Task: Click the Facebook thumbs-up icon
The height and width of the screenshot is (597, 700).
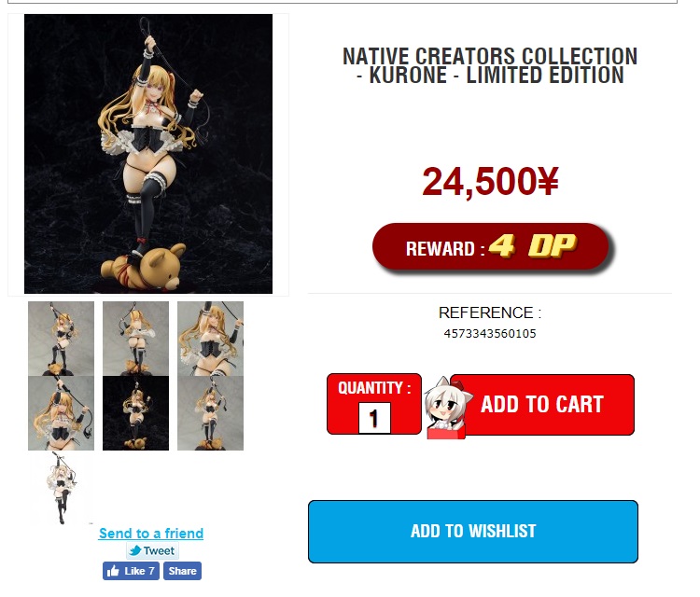Action: pyautogui.click(x=113, y=571)
